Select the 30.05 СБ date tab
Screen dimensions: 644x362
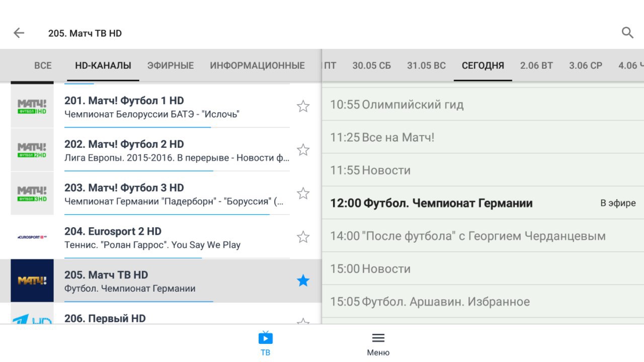(x=372, y=65)
